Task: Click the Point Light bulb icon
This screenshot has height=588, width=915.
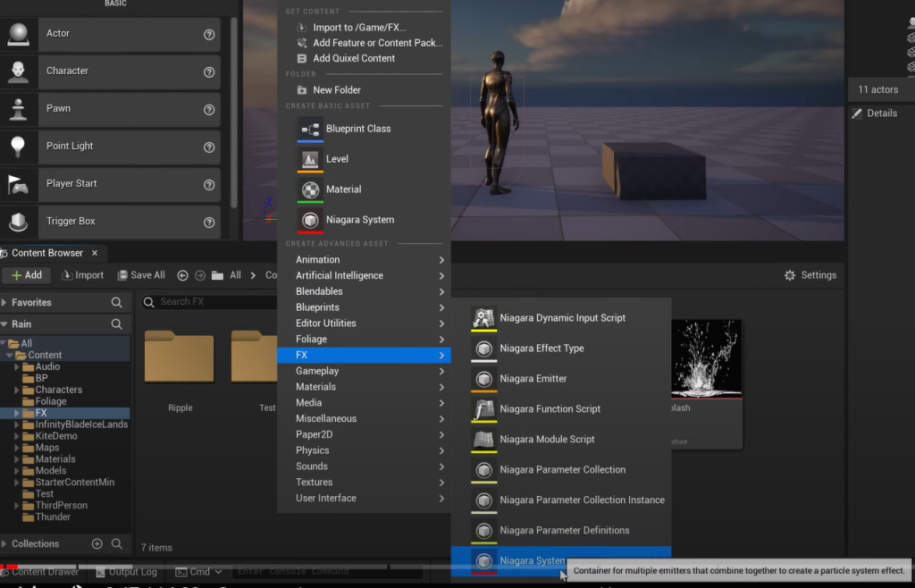Action: pyautogui.click(x=18, y=147)
